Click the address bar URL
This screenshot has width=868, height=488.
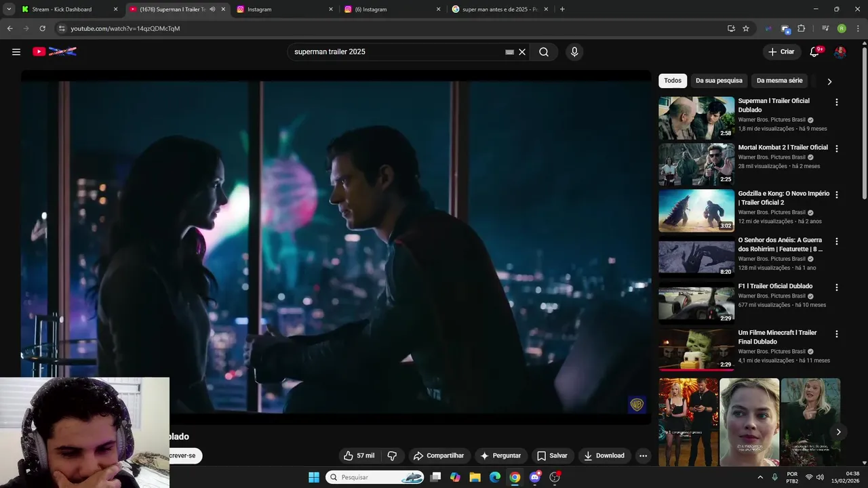(125, 28)
